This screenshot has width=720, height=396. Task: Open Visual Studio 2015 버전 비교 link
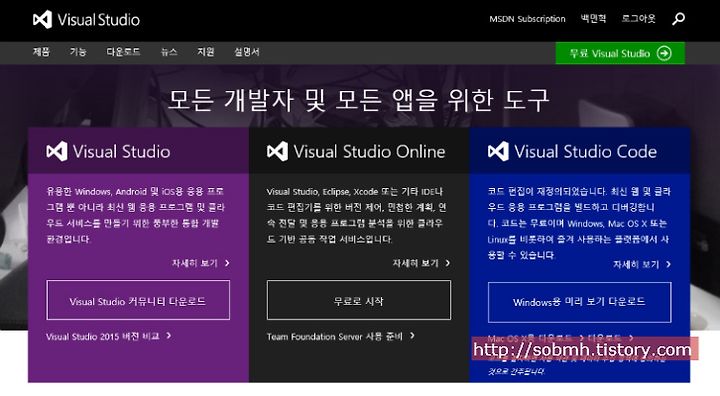(x=109, y=336)
